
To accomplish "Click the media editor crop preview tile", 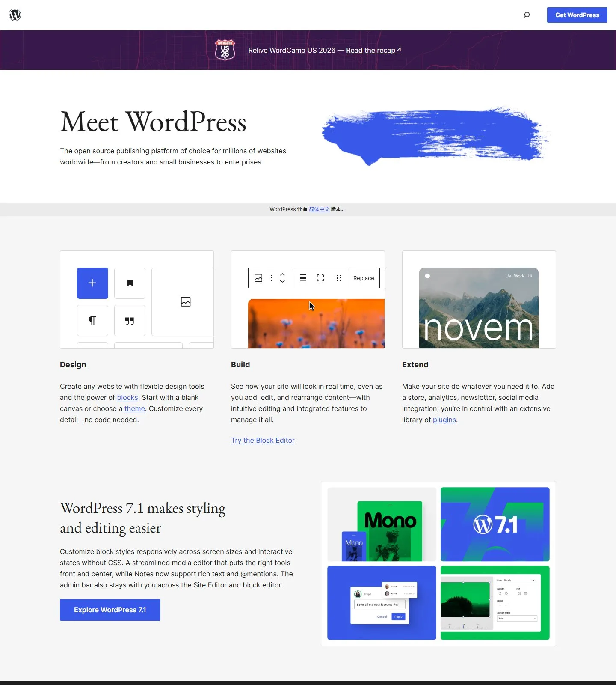I will coord(495,603).
